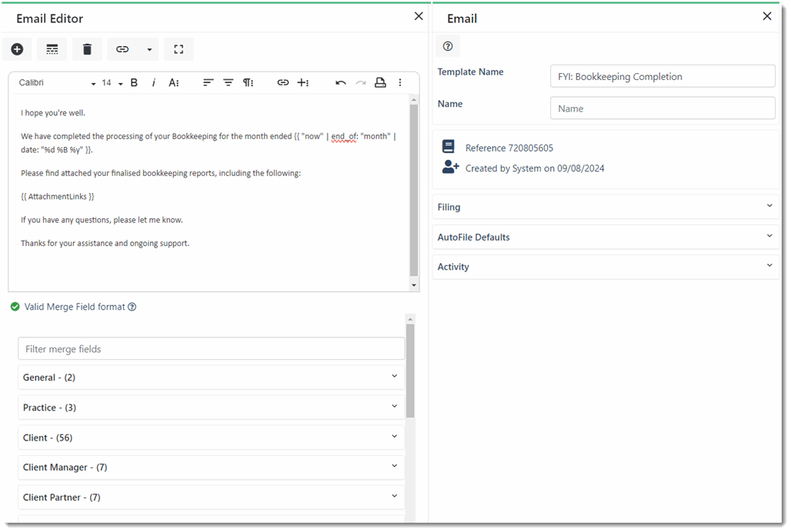This screenshot has height=532, width=791.
Task: Toggle italic formatting
Action: point(153,82)
